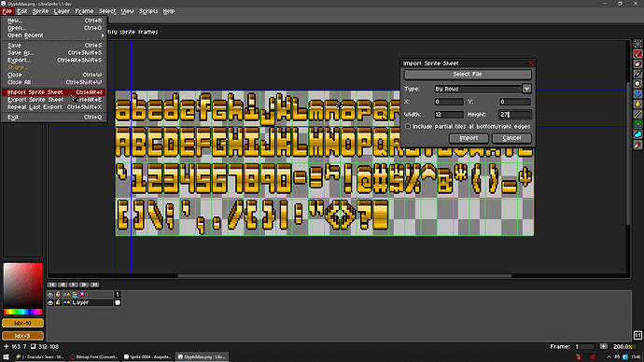Toggle onion skin icon in timeline header

pyautogui.click(x=82, y=294)
